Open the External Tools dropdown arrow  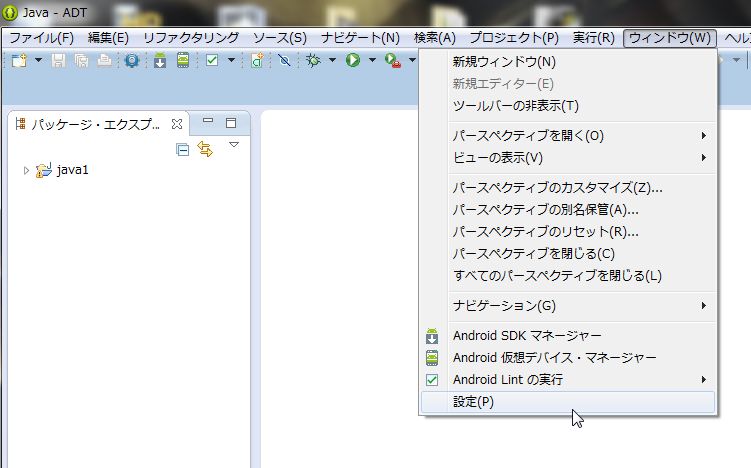(x=412, y=60)
